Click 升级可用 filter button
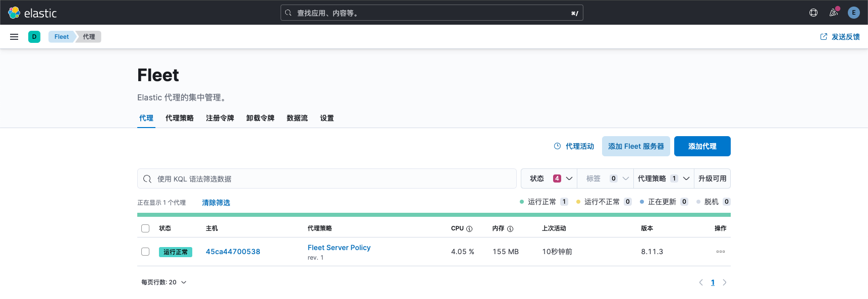Image resolution: width=868 pixels, height=299 pixels. [713, 178]
